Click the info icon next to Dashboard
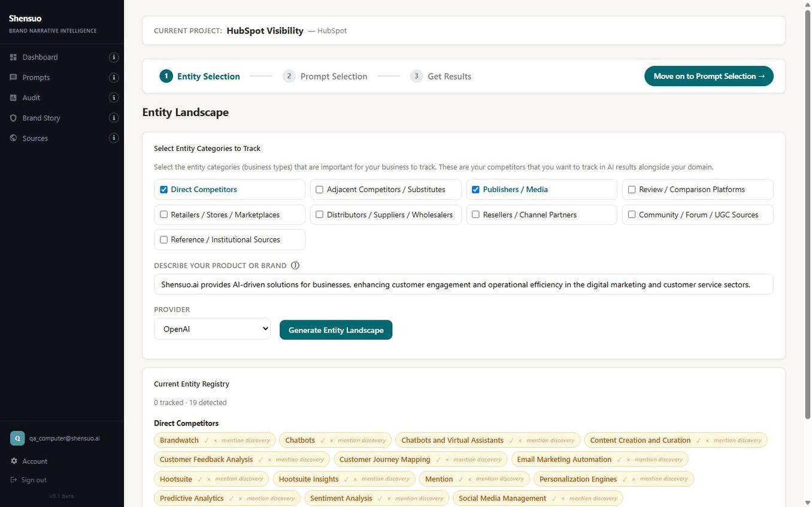The image size is (812, 507). pos(113,57)
